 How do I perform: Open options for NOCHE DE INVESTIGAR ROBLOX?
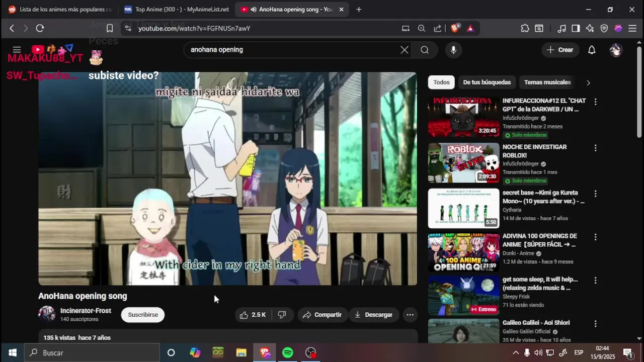595,148
